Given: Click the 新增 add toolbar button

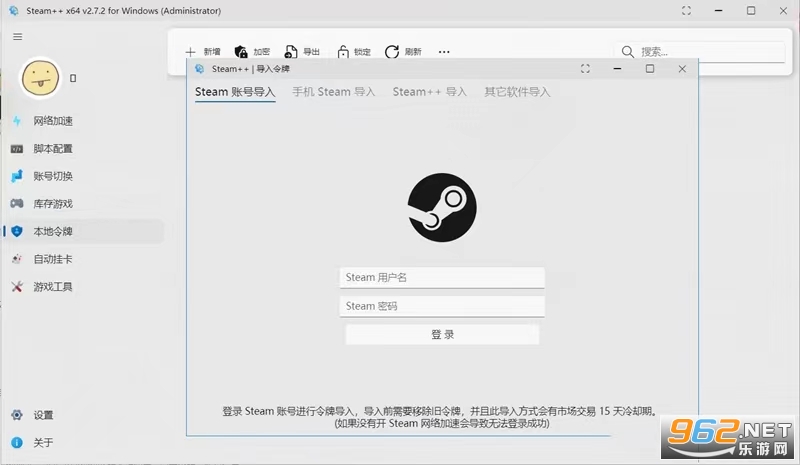Looking at the screenshot, I should pyautogui.click(x=203, y=52).
